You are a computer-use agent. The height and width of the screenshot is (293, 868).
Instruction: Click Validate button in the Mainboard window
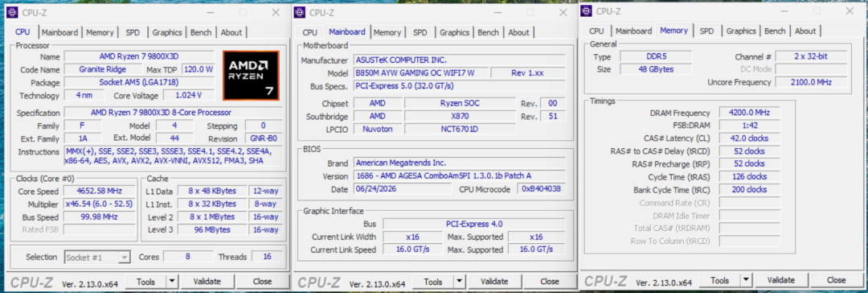pos(494,282)
